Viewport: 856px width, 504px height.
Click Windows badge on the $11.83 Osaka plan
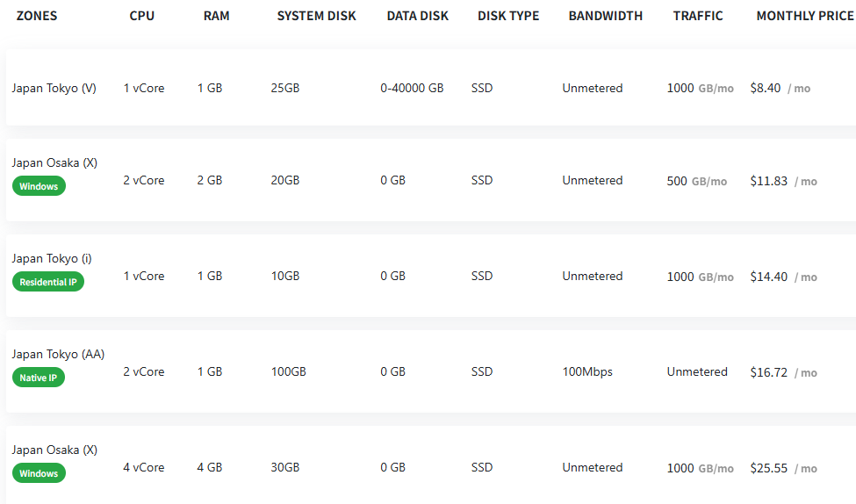point(39,186)
